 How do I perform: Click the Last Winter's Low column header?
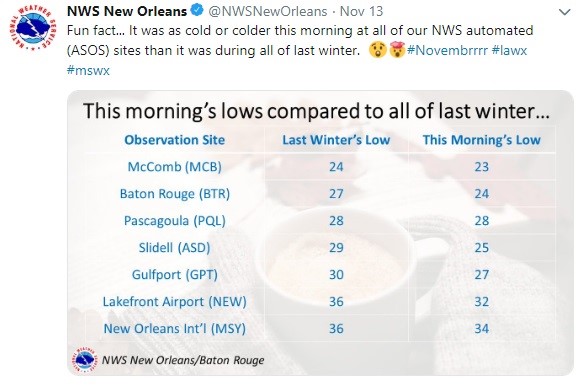click(x=336, y=140)
